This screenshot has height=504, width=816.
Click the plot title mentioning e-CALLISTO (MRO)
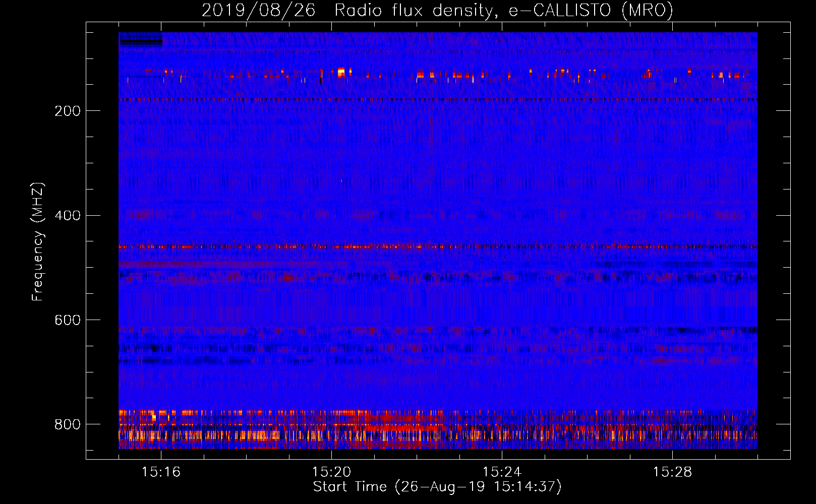(x=437, y=11)
